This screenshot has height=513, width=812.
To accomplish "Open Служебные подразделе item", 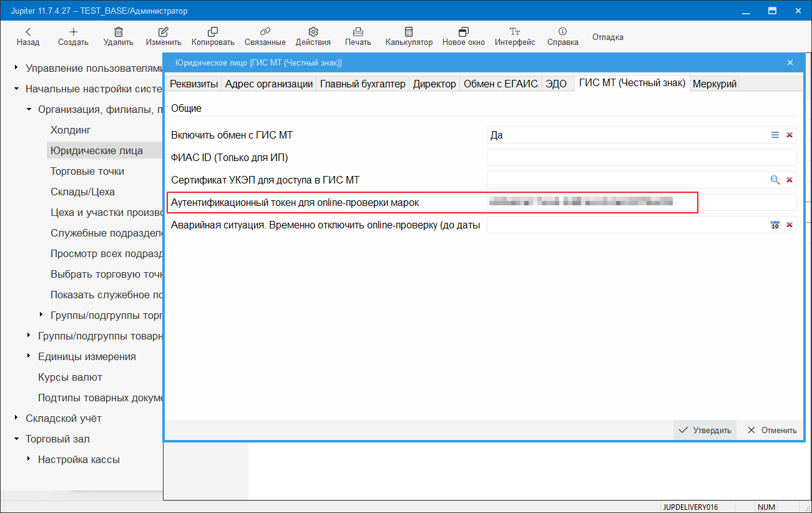I will pyautogui.click(x=106, y=233).
